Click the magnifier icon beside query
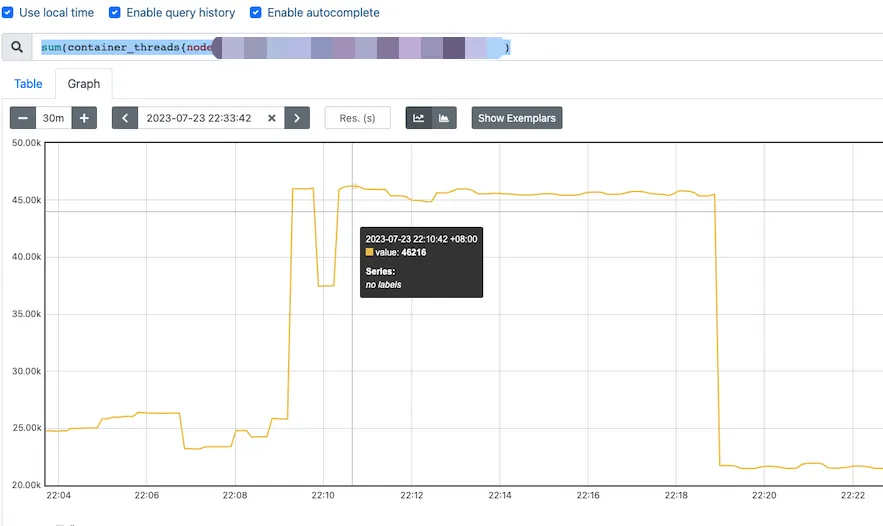This screenshot has height=526, width=883. 16,47
